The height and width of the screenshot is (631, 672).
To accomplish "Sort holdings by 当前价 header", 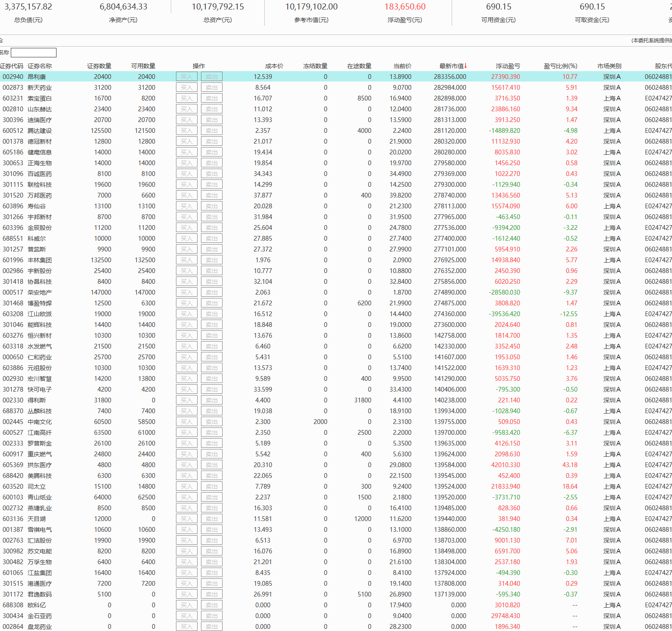I will point(402,66).
